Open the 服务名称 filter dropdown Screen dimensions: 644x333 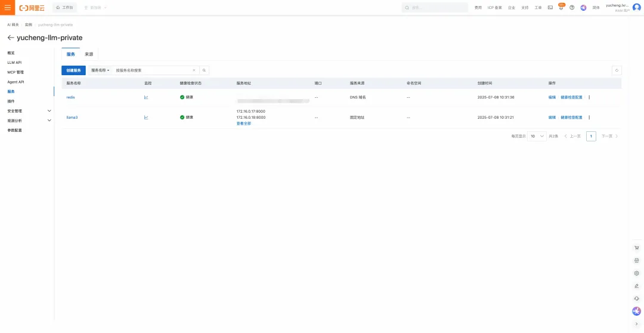click(100, 70)
